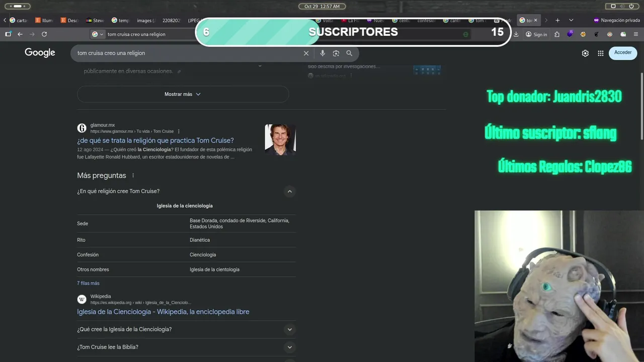Switch to the 'carta' tab
The height and width of the screenshot is (362, 644).
click(18, 20)
